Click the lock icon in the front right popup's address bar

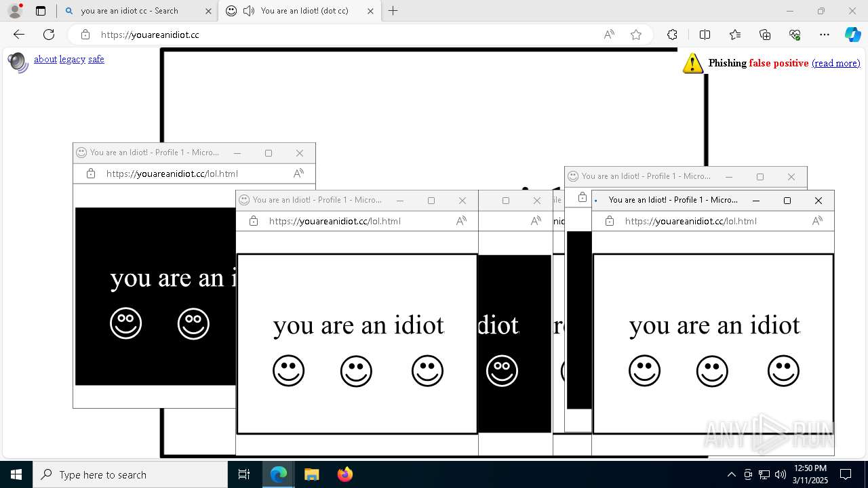click(x=610, y=221)
